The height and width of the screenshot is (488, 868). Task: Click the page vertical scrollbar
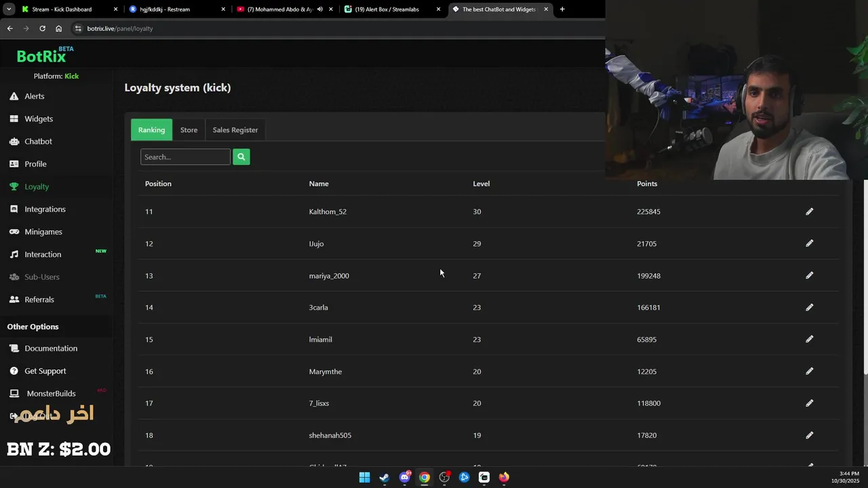(865, 278)
